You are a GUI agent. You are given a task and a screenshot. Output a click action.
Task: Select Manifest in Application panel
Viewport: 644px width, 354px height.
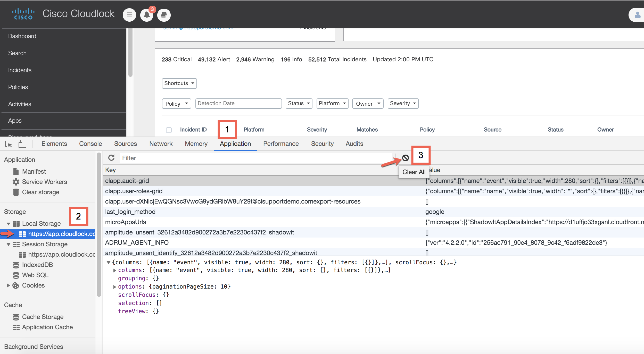tap(34, 171)
